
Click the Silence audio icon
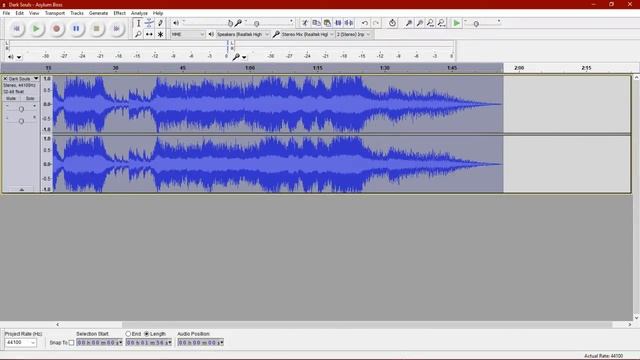349,23
